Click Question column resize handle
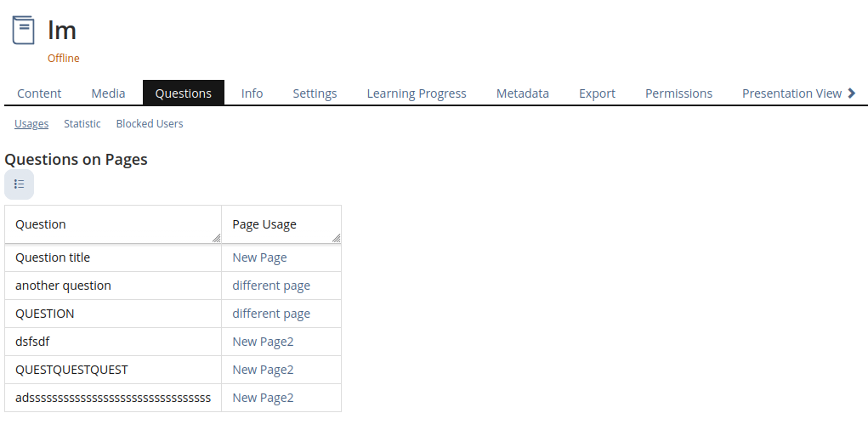Viewport: 868px width, 430px height. point(216,239)
